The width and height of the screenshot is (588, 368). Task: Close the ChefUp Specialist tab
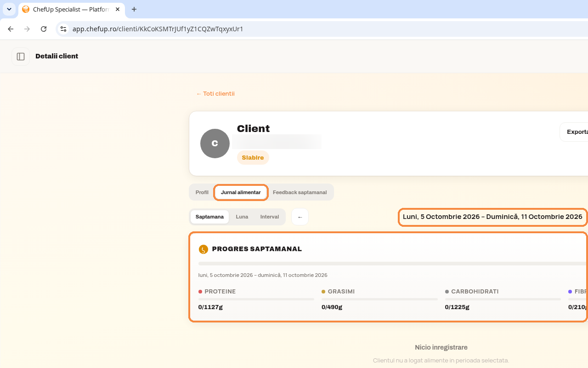[x=118, y=9]
